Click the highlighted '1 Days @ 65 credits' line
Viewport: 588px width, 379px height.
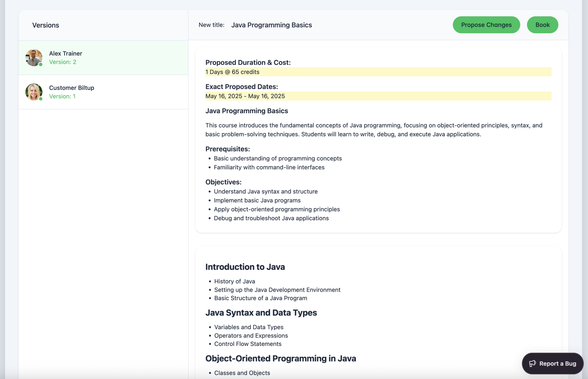[232, 72]
